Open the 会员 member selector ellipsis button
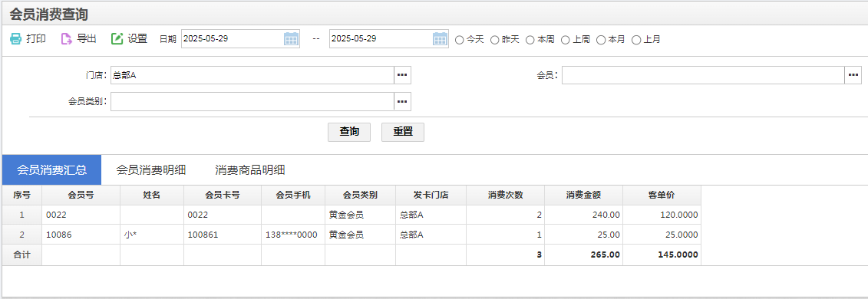Image resolution: width=868 pixels, height=299 pixels. [853, 75]
